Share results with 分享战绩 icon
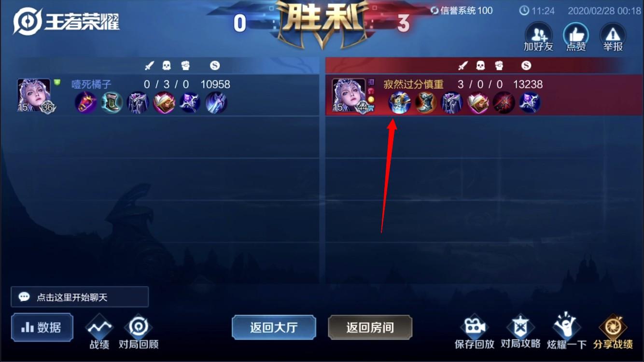644x362 pixels. tap(613, 332)
